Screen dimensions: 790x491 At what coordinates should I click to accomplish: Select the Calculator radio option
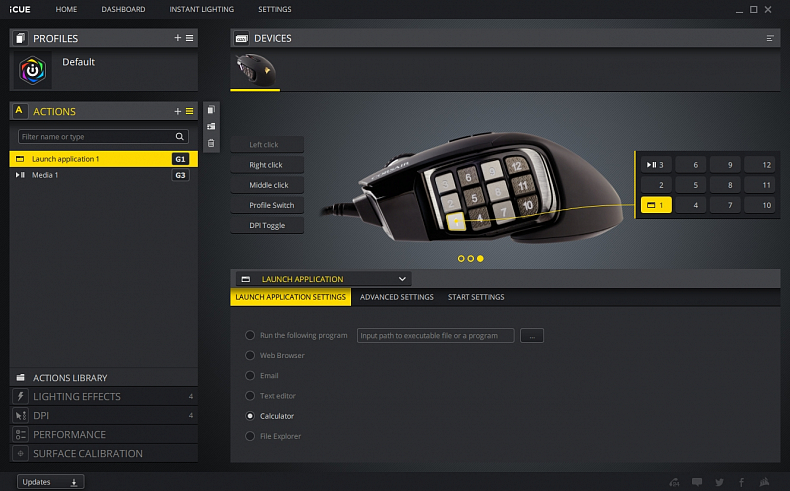pyautogui.click(x=250, y=415)
